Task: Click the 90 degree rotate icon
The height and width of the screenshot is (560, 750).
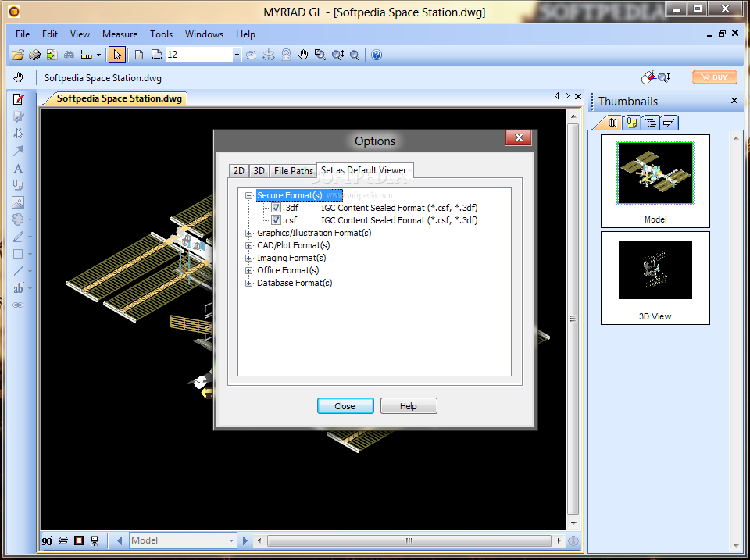Action: [x=47, y=541]
